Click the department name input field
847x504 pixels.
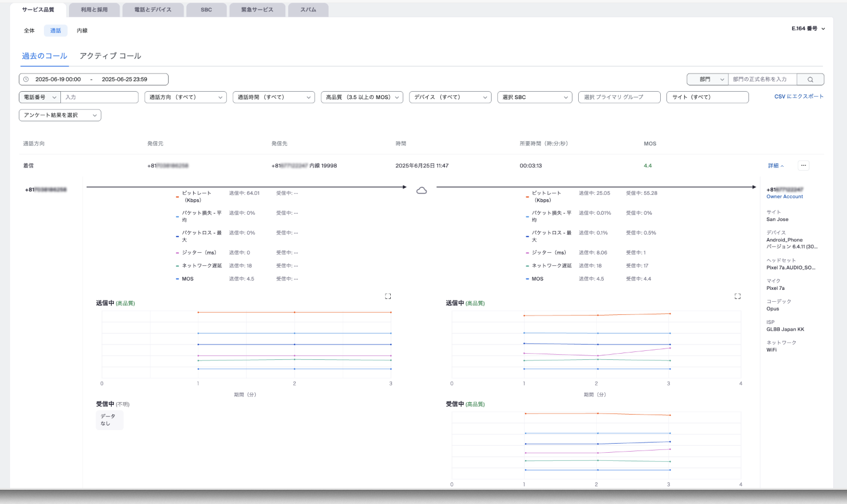coord(763,79)
